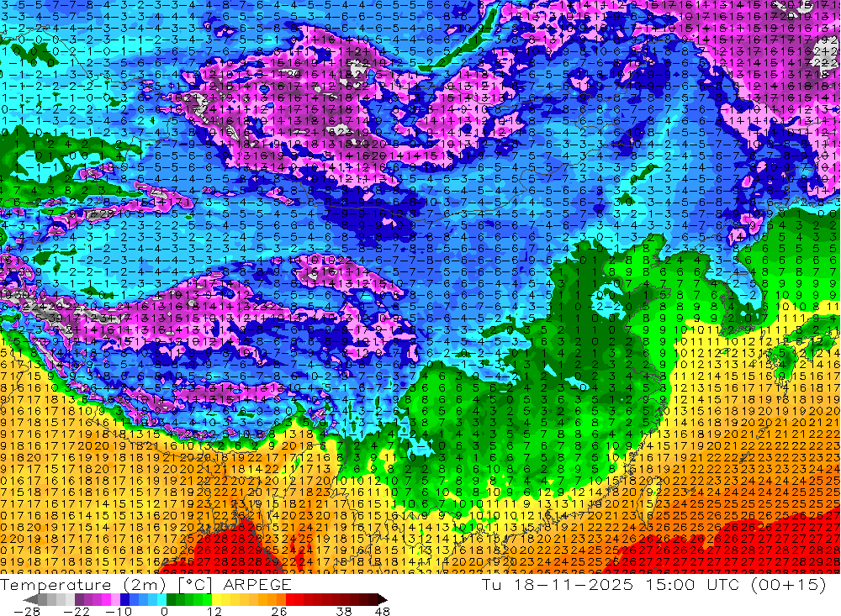Viewport: 841px width, 616px height.
Task: Click the '38' legend value
Action: point(344,611)
